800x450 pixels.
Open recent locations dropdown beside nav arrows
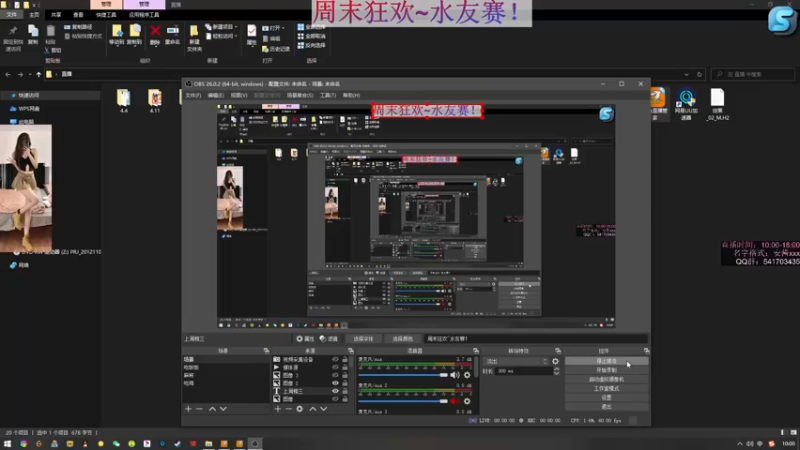[30, 74]
